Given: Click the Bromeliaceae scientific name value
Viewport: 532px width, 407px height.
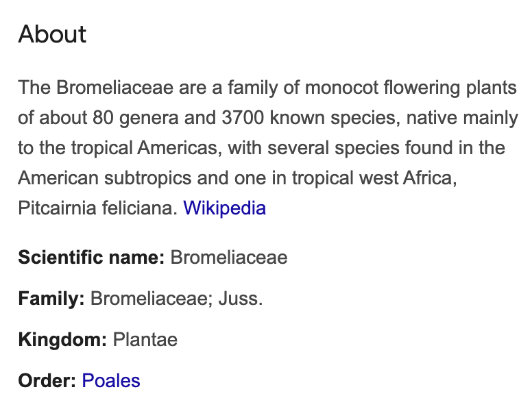Looking at the screenshot, I should tap(229, 257).
